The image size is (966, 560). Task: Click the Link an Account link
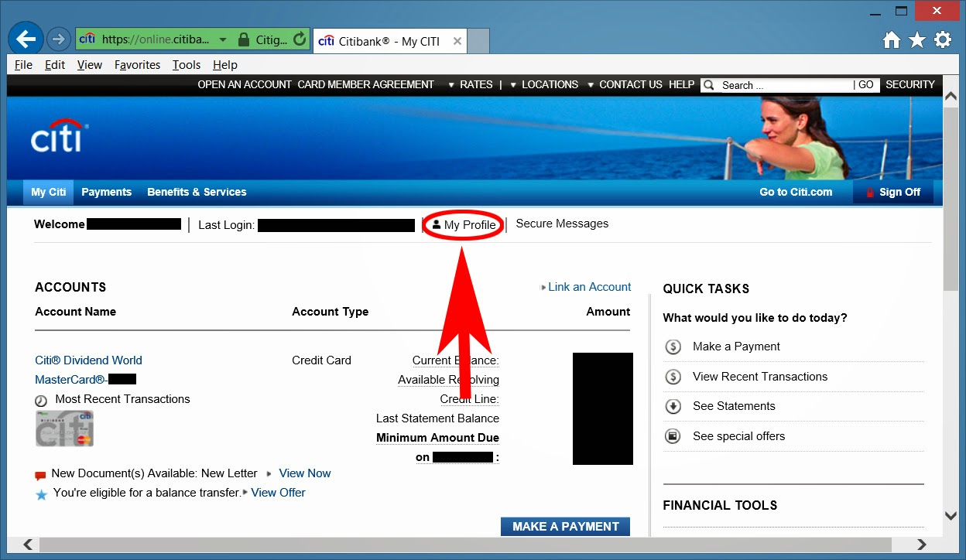589,287
